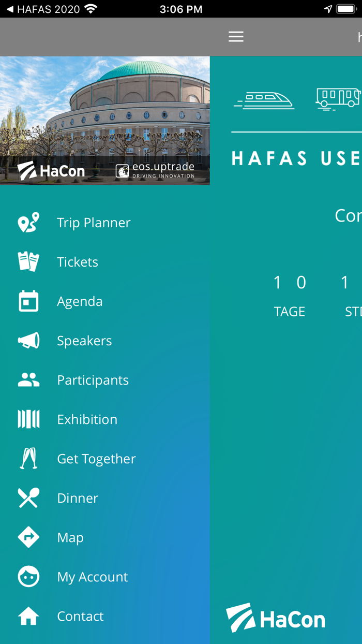This screenshot has width=362, height=644.
Task: Open the Agenda menu entry
Action: pos(80,301)
